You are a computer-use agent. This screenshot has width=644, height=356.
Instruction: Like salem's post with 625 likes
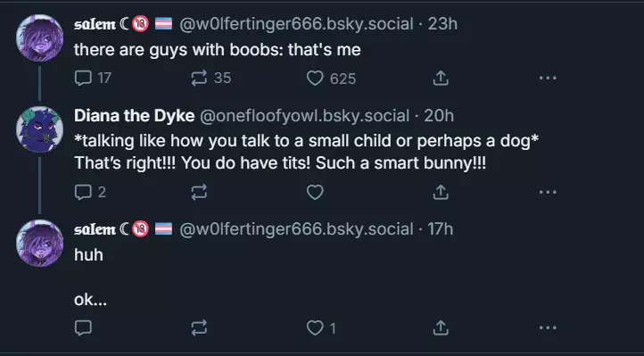coord(331,79)
